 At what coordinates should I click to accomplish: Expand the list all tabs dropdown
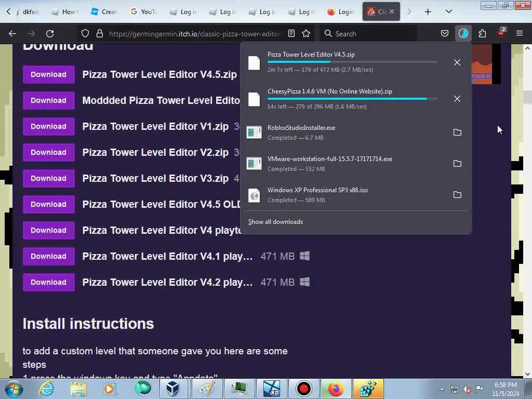point(448,11)
